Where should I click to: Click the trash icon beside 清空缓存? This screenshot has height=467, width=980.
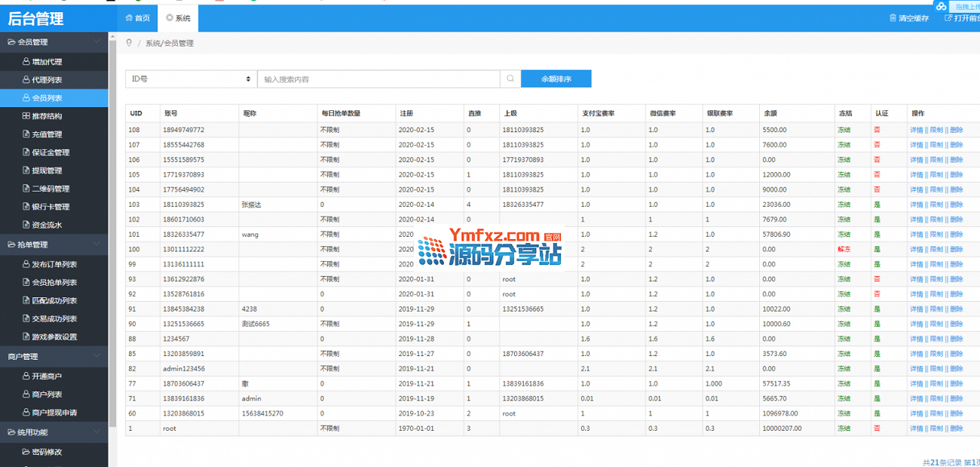tap(893, 18)
